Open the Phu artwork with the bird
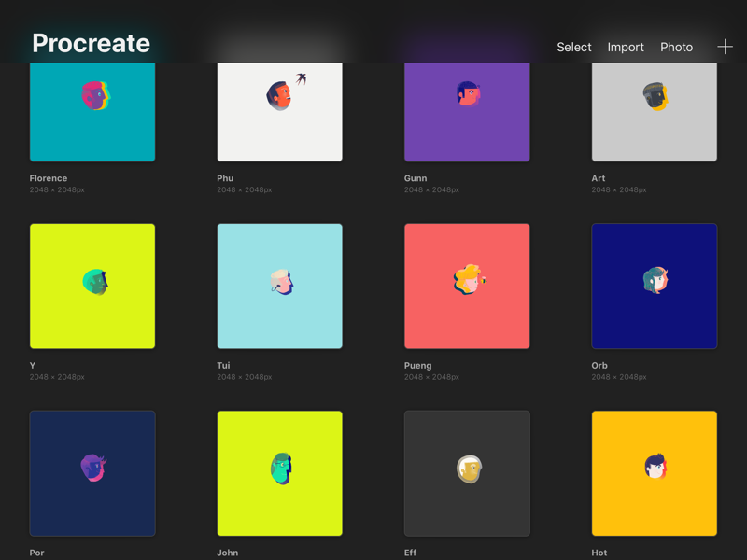Viewport: 747px width, 560px height. click(279, 110)
